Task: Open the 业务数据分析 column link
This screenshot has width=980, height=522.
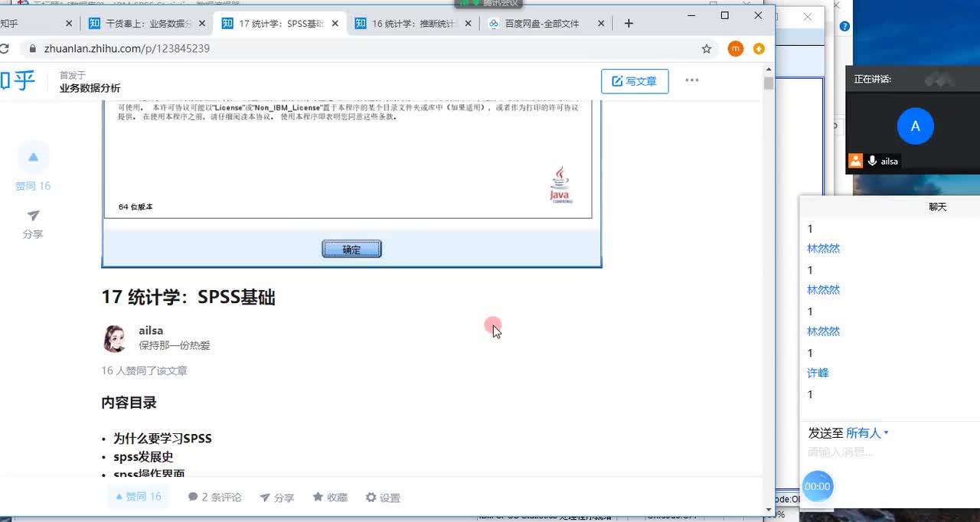Action: (x=90, y=88)
